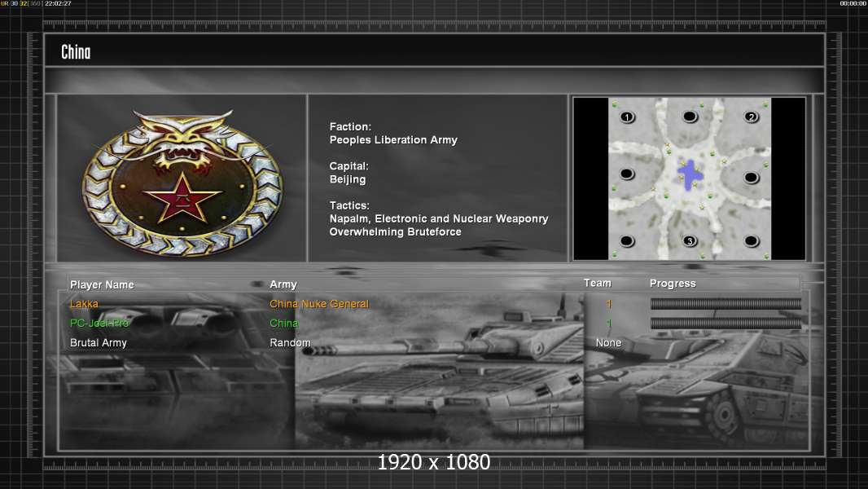Image resolution: width=868 pixels, height=489 pixels.
Task: Select player name "Brutal Army"
Action: tap(98, 343)
